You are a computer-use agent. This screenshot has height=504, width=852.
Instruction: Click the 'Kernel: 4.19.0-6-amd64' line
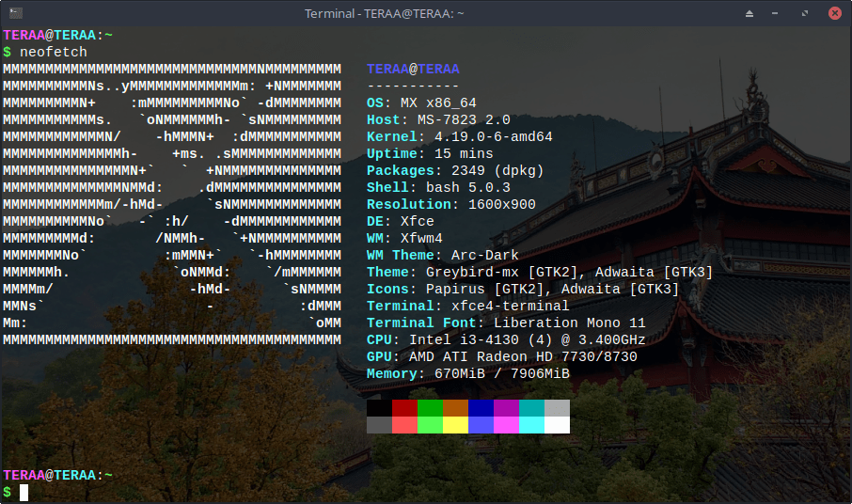tap(460, 136)
